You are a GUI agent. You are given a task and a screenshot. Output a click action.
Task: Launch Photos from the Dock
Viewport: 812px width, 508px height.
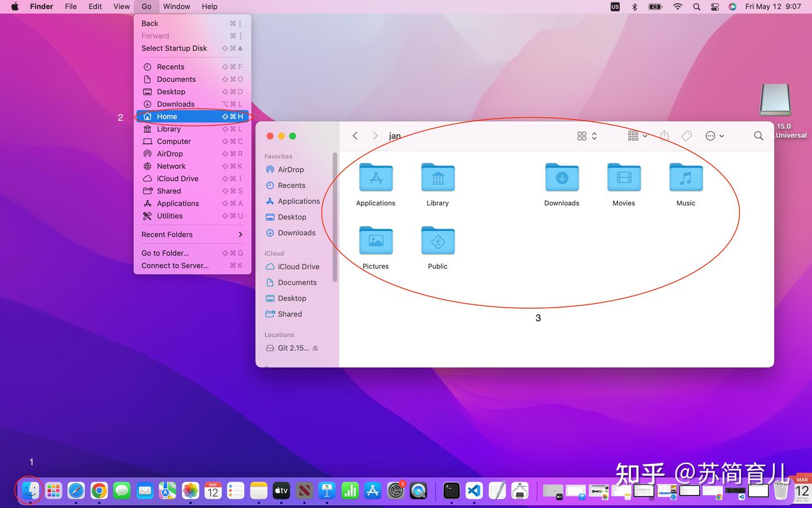click(191, 491)
